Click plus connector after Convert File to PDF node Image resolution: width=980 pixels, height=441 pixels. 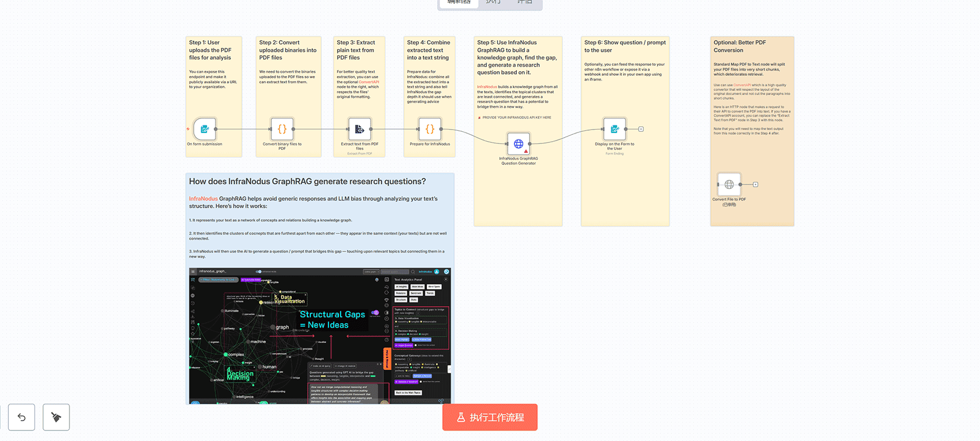[x=755, y=184]
